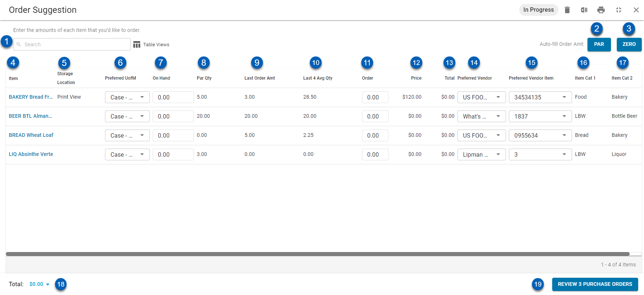Print the order suggestion
The image size is (644, 295).
point(601,10)
